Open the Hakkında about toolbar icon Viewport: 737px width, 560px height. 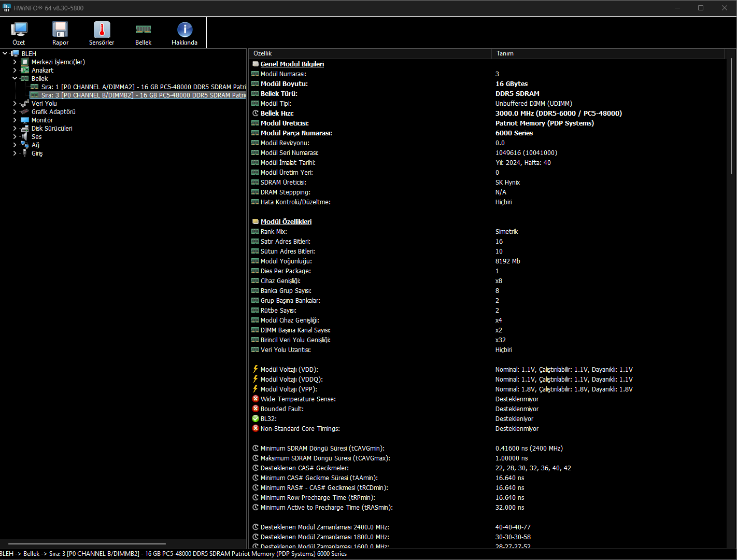(x=185, y=30)
